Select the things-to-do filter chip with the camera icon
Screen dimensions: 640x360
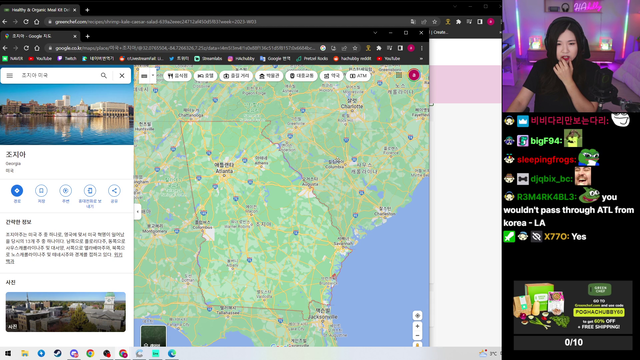[236, 76]
